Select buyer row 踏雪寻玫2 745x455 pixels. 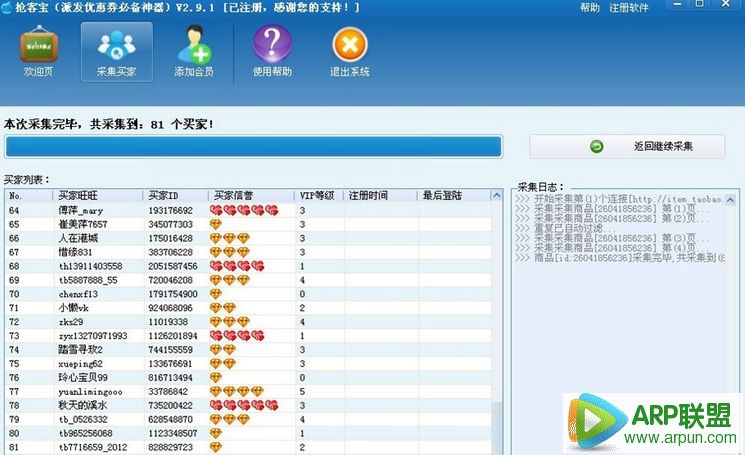click(x=248, y=350)
